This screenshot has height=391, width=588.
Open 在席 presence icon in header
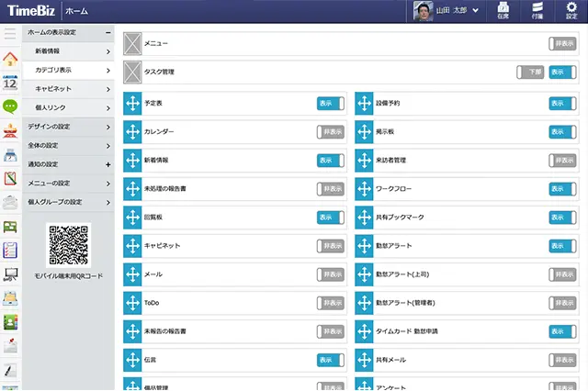click(x=503, y=11)
